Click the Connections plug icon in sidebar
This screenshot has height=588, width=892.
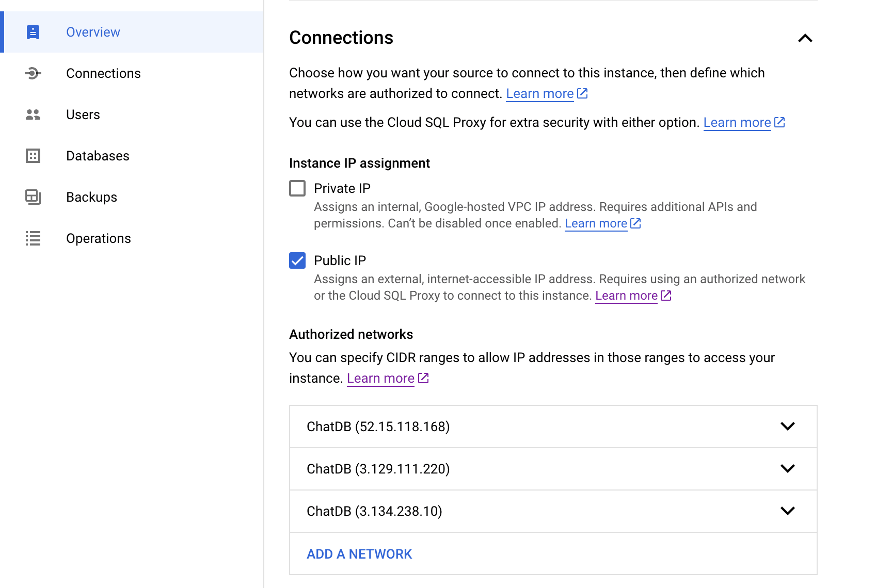click(33, 73)
